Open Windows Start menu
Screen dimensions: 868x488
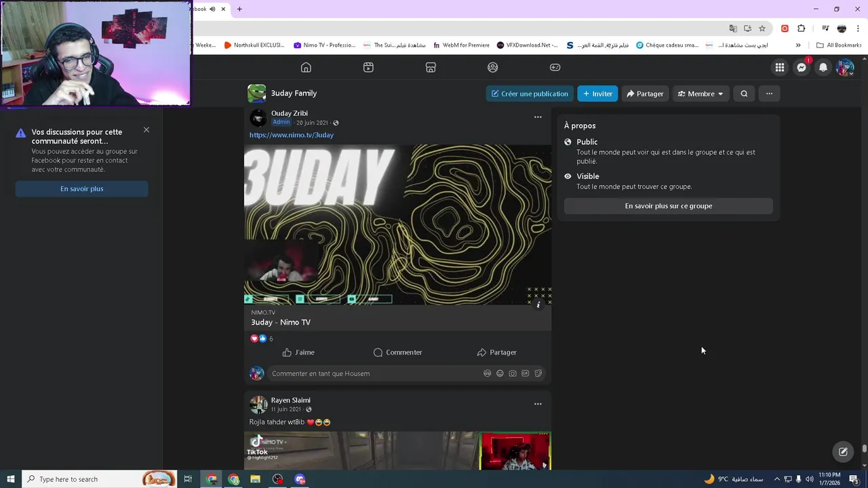point(11,479)
